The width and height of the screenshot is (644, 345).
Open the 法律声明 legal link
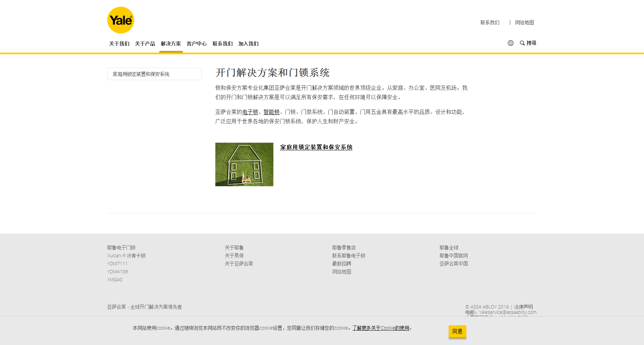pos(523,307)
